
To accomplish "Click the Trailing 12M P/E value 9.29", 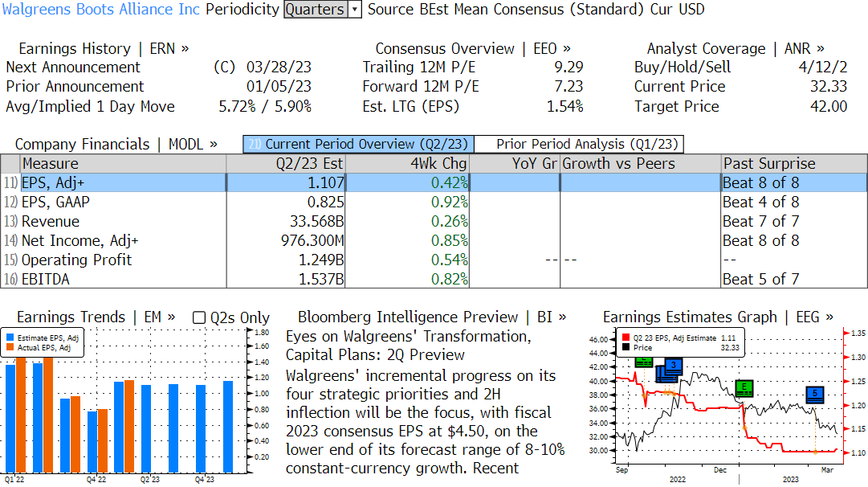I will click(x=568, y=68).
